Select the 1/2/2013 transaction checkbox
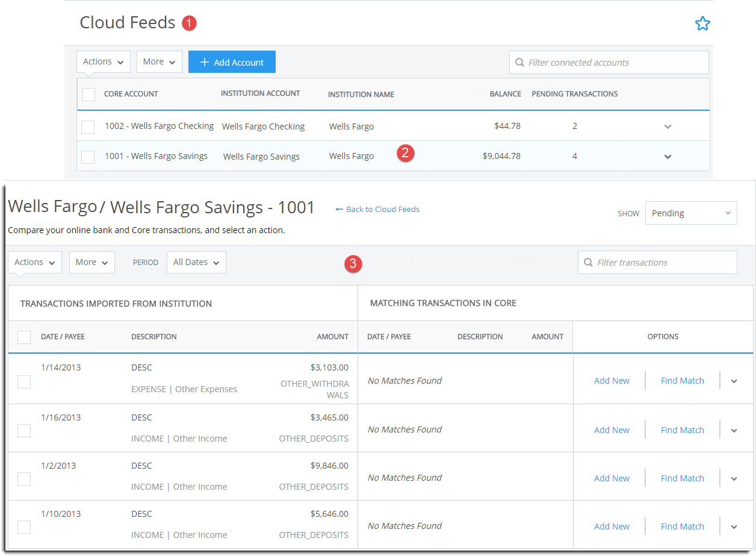 pos(24,478)
